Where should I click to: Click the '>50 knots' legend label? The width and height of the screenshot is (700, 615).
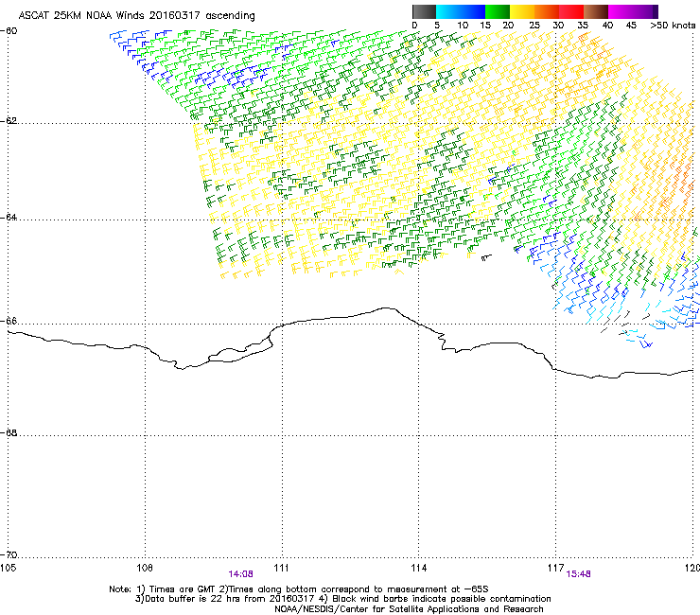[673, 25]
